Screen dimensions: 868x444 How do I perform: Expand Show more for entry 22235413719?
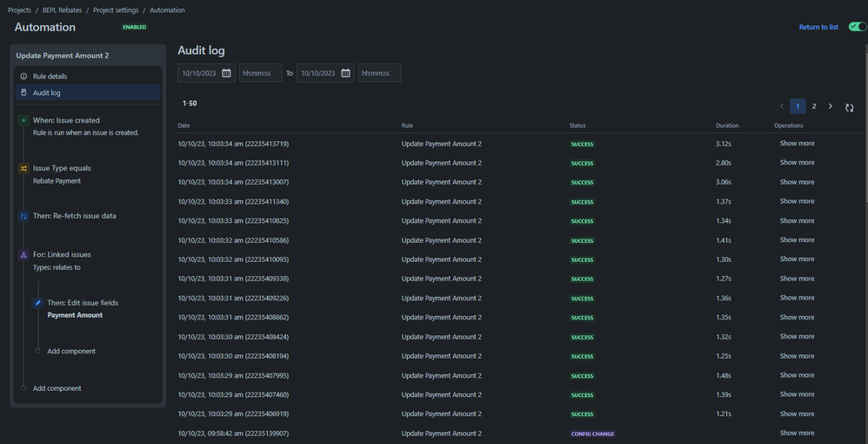tap(798, 144)
